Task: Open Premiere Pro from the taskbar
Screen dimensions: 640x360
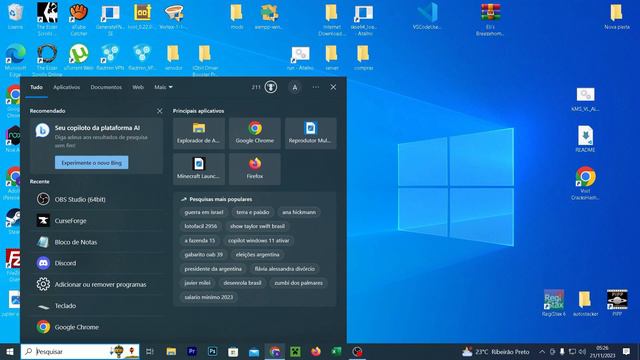Action: (x=192, y=351)
